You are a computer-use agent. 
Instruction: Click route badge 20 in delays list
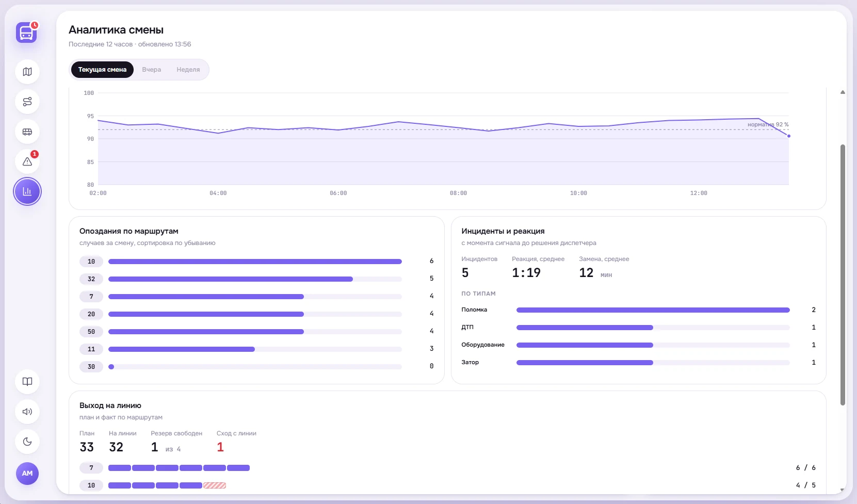click(x=91, y=314)
